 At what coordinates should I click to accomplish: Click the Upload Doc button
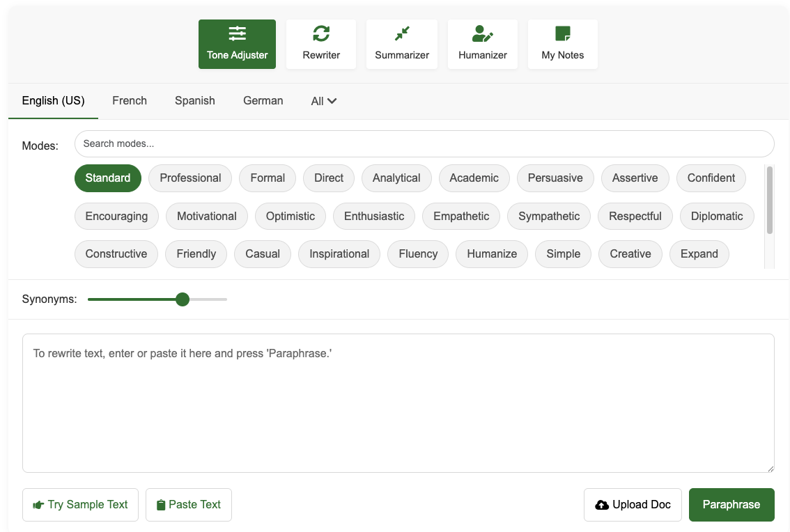pyautogui.click(x=633, y=504)
